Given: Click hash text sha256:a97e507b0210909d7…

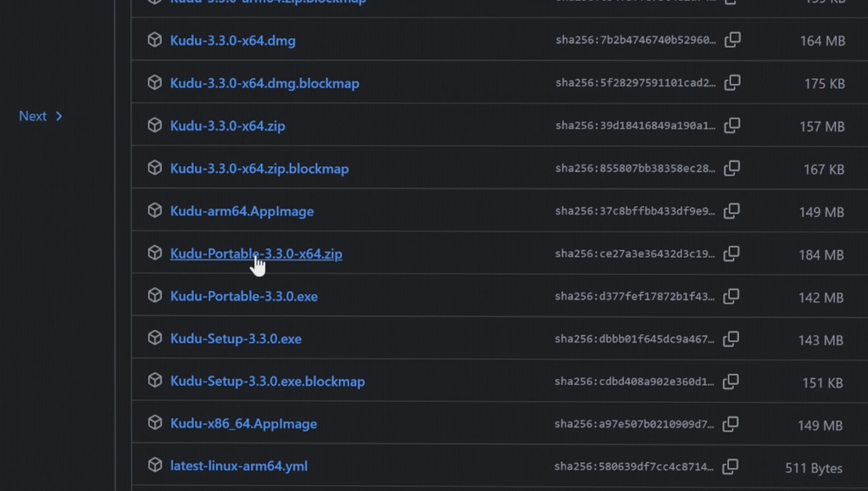Looking at the screenshot, I should click(x=634, y=424).
